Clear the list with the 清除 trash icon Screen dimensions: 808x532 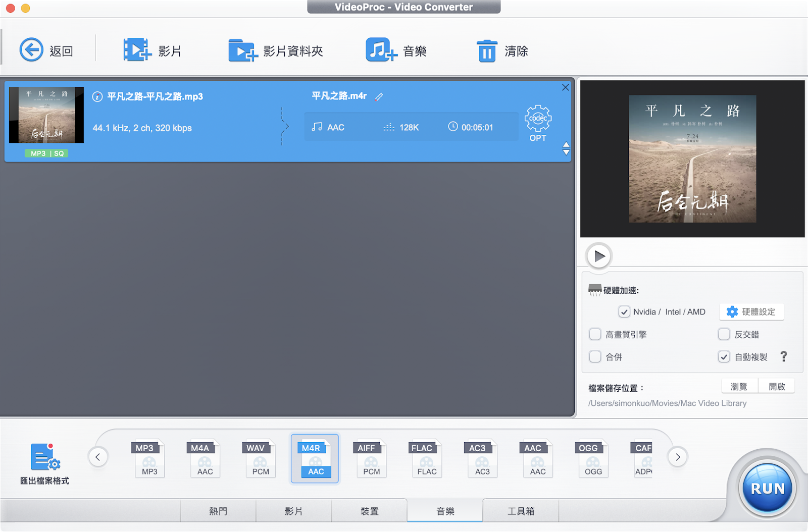click(x=487, y=51)
